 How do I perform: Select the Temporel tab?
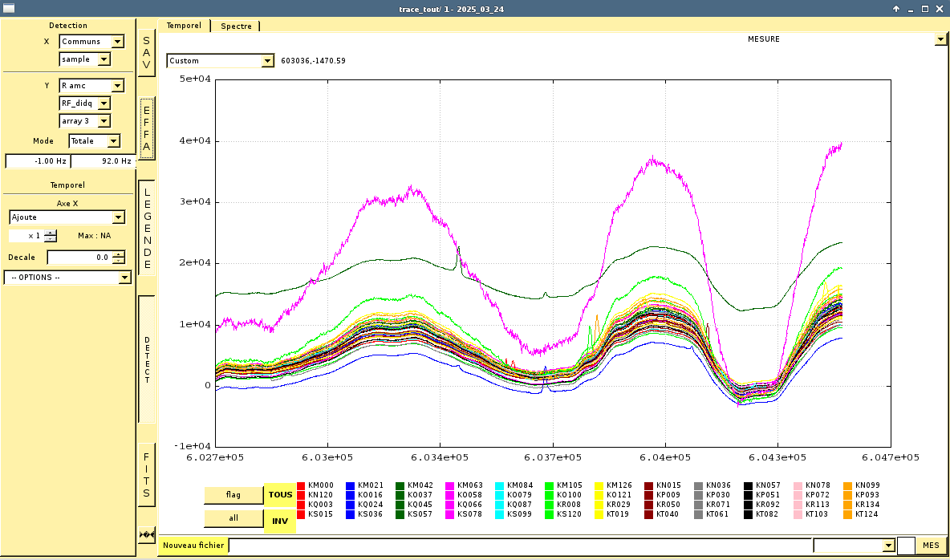pyautogui.click(x=184, y=26)
